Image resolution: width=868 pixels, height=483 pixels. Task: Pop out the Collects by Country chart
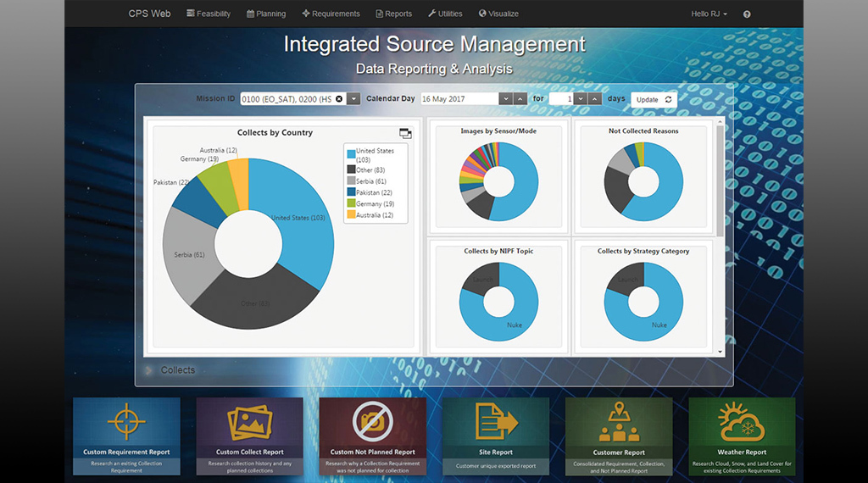[405, 133]
